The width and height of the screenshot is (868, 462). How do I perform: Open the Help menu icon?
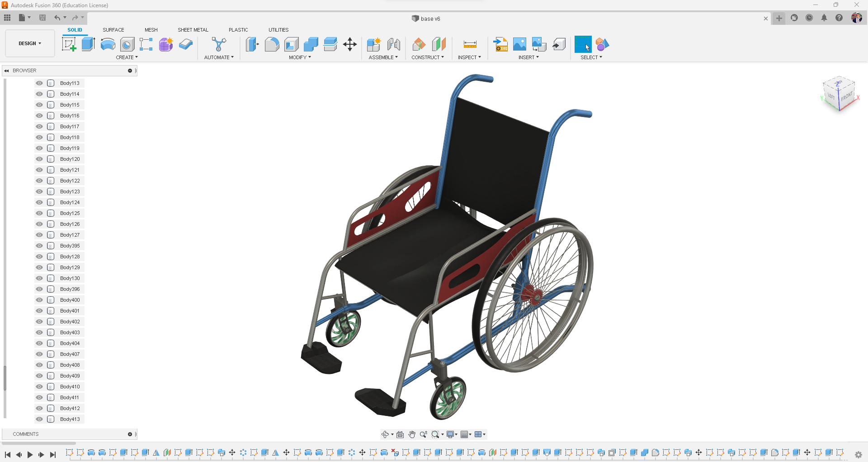tap(839, 18)
